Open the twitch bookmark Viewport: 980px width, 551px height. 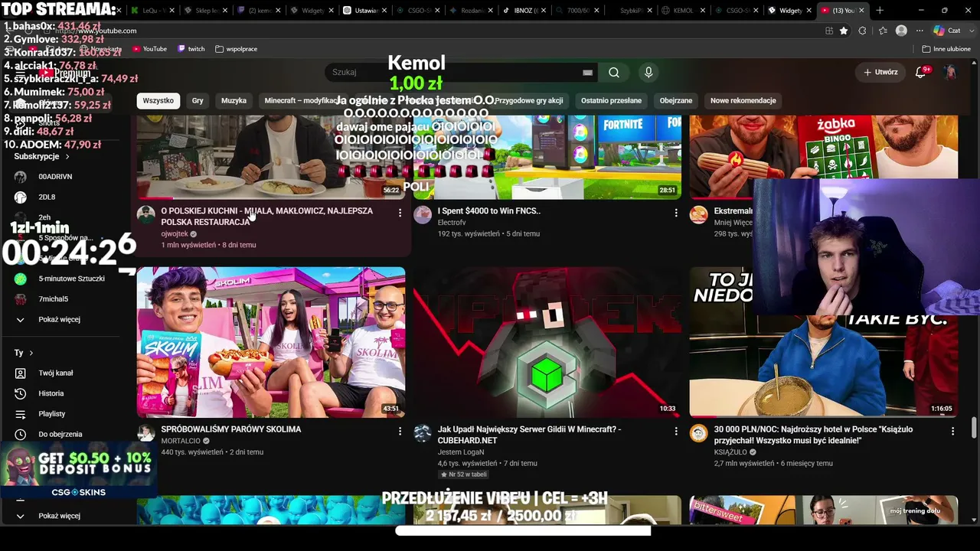[x=191, y=49]
